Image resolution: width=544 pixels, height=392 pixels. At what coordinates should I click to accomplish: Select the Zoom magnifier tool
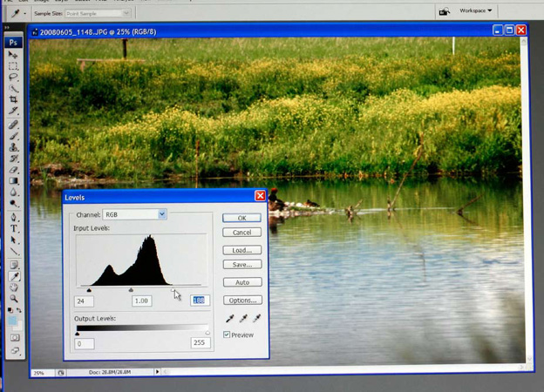[14, 298]
